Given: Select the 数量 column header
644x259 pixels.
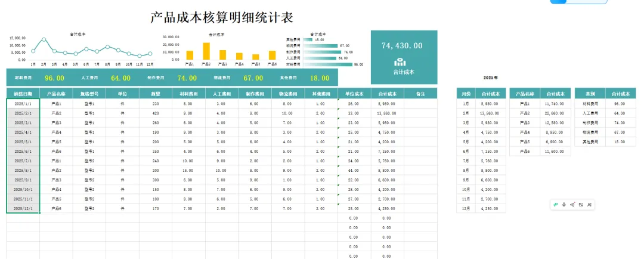Looking at the screenshot, I should coord(156,94).
